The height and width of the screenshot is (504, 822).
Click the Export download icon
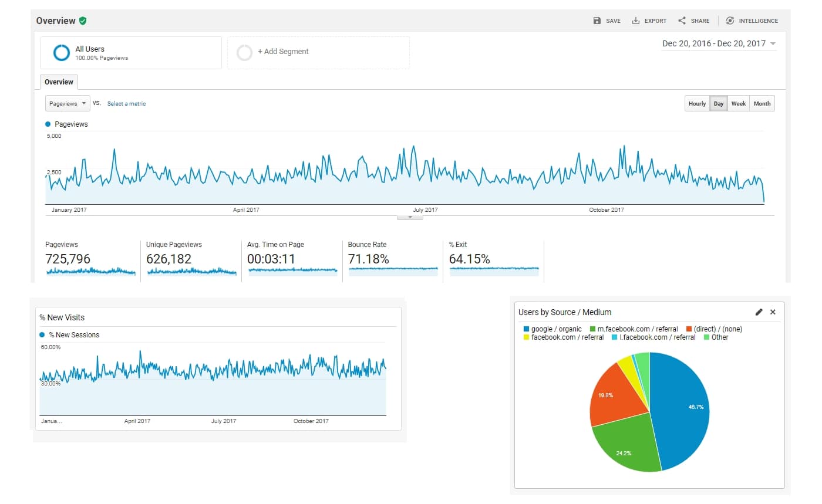tap(636, 21)
